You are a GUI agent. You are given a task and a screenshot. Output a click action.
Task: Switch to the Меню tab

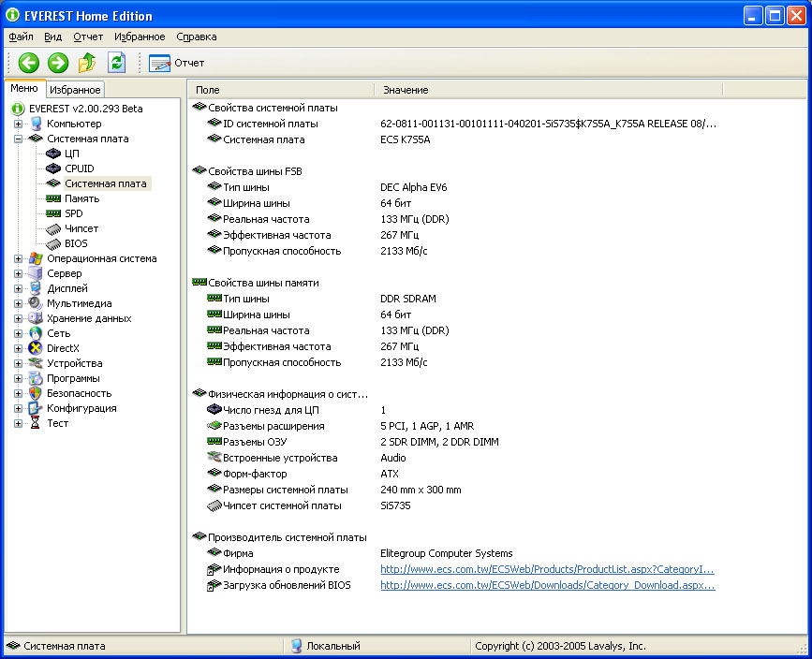[x=24, y=89]
